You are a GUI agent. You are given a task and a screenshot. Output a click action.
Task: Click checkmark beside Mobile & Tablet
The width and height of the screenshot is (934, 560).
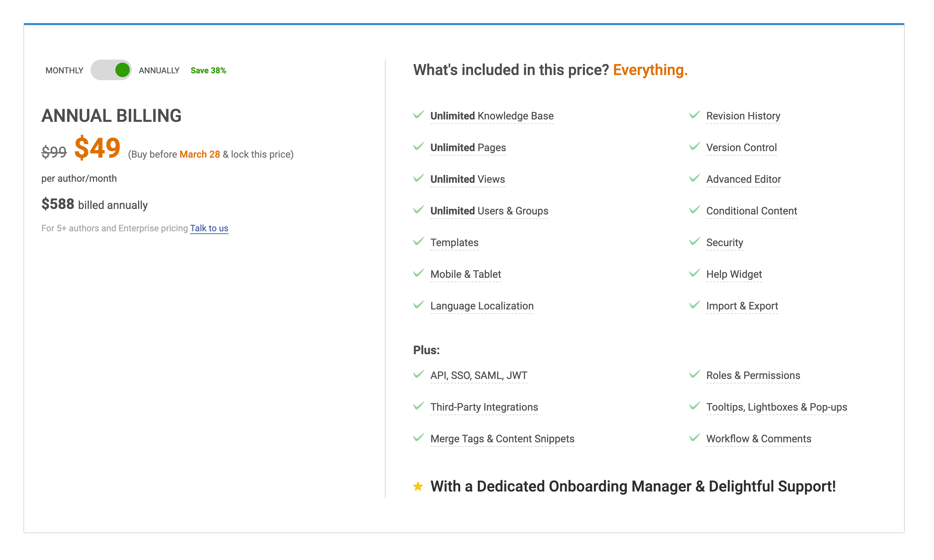419,273
